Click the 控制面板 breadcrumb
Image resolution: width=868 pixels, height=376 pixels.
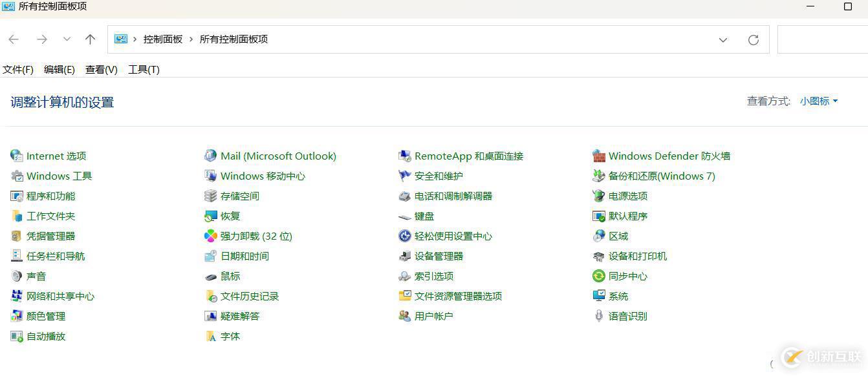coord(163,39)
